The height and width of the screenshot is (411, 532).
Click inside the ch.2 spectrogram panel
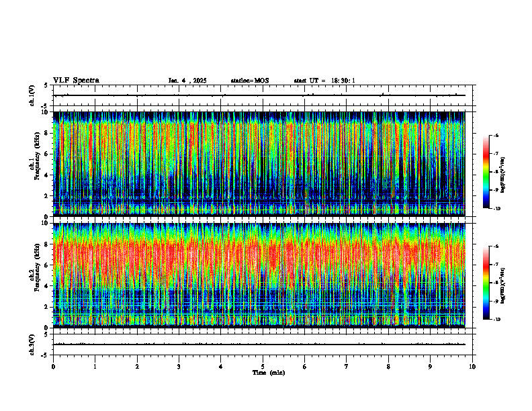pos(259,275)
